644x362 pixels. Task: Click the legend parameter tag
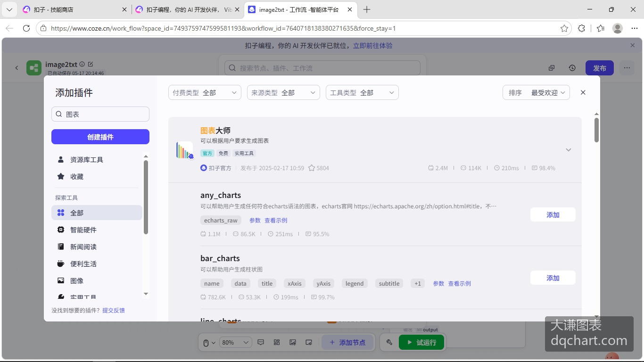355,284
